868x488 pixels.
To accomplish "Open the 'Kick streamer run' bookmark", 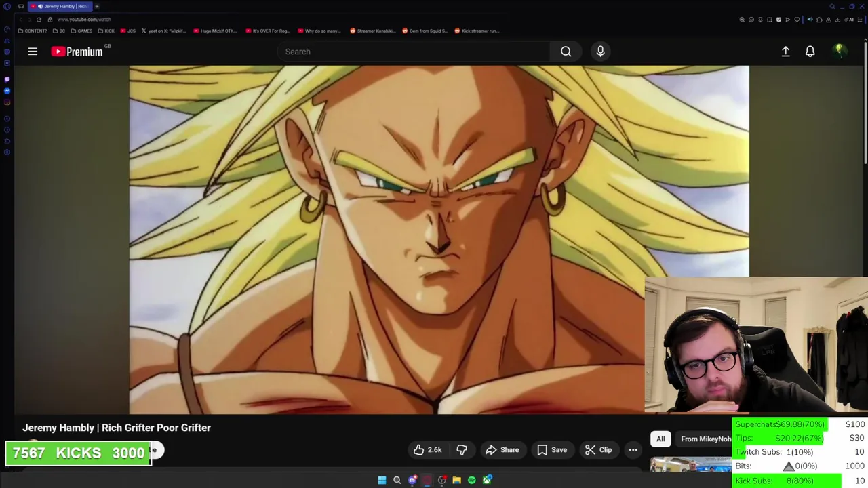I will pos(477,30).
